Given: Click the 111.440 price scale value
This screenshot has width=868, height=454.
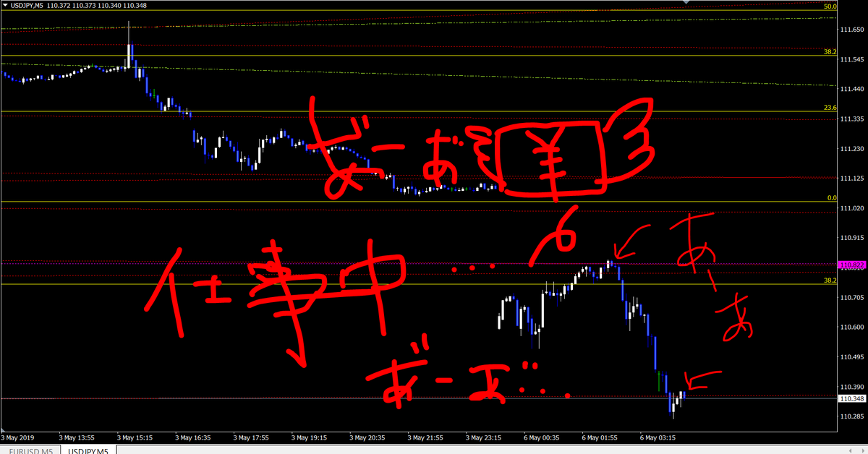Looking at the screenshot, I should 854,88.
